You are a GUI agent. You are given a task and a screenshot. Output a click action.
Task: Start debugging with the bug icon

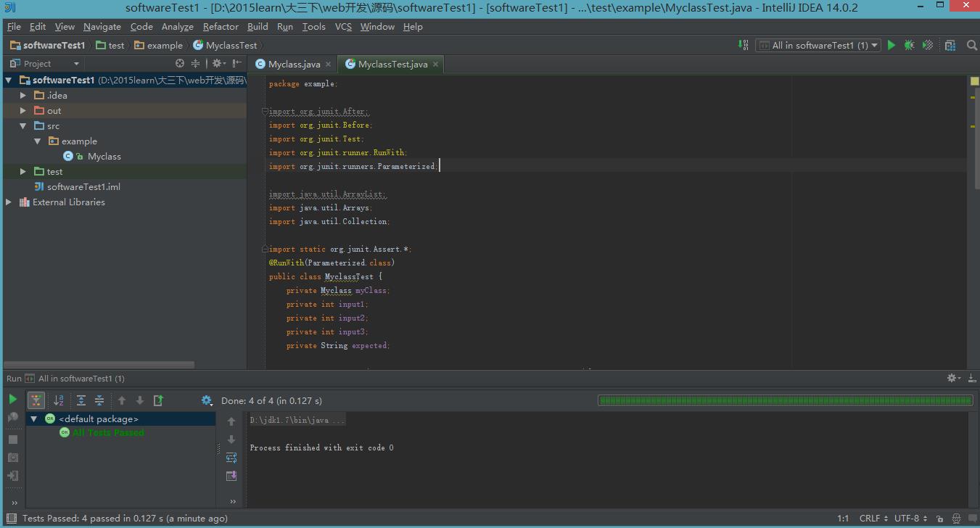tap(910, 45)
